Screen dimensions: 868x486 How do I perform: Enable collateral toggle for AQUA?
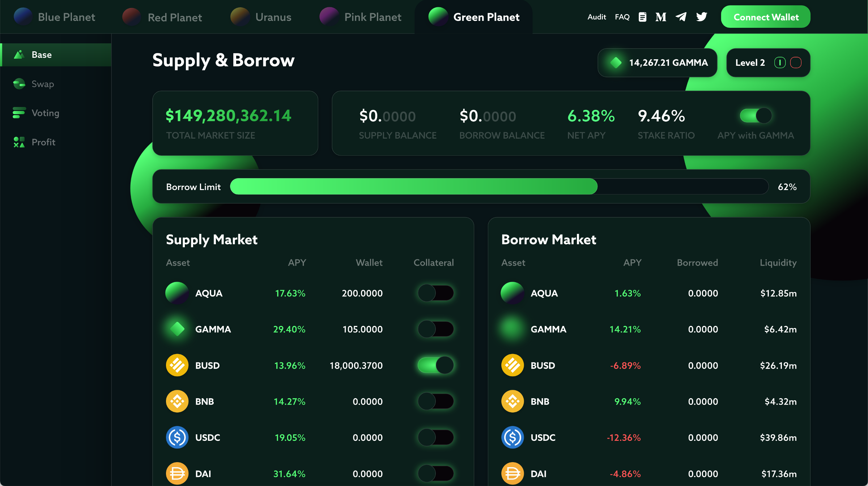(x=435, y=293)
